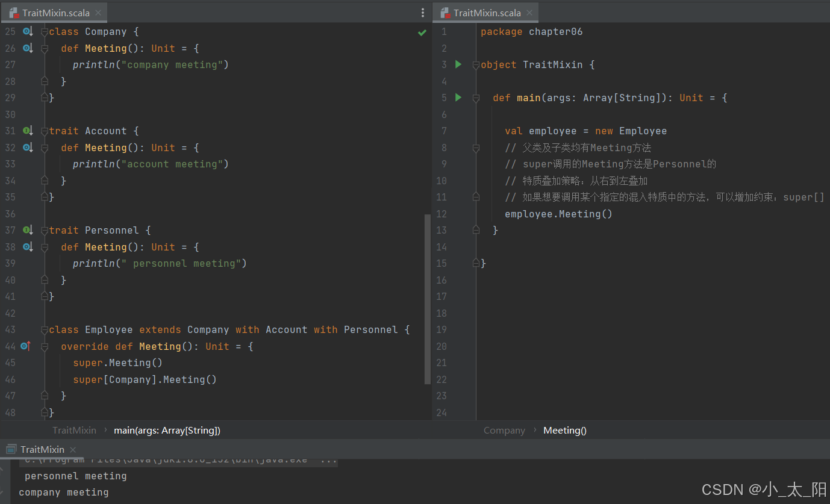
Task: Switch to right TraitMixin.scala tab
Action: click(487, 13)
